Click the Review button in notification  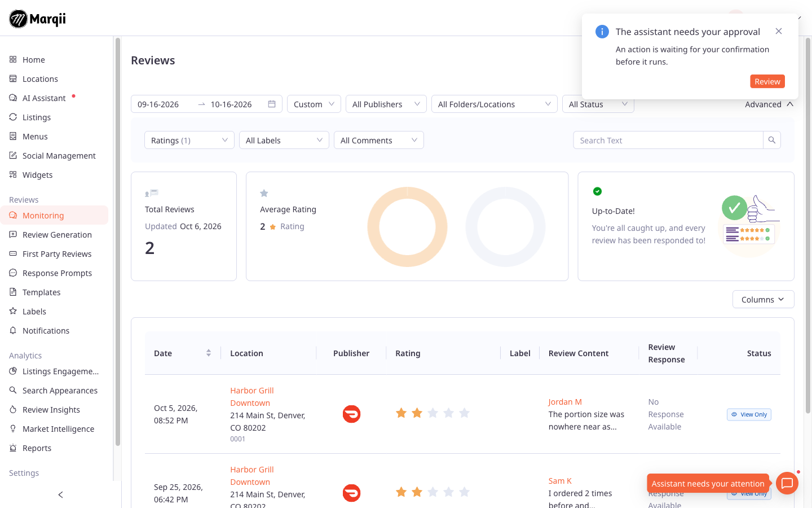(767, 81)
